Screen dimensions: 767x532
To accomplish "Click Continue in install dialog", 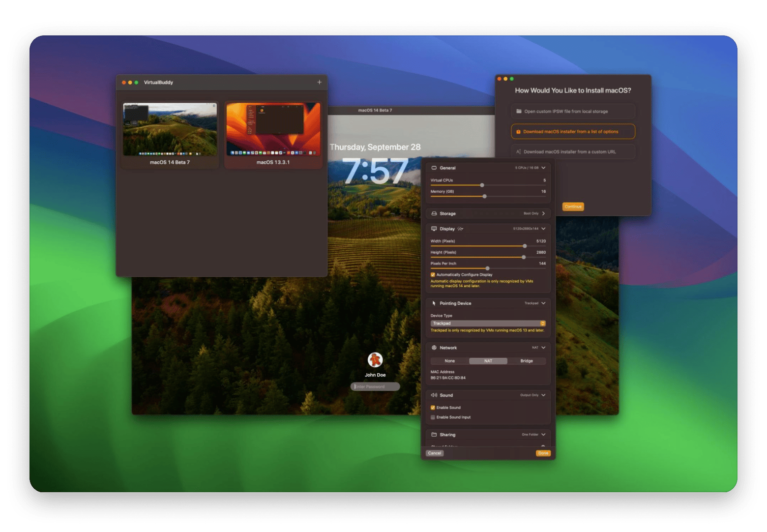I will coord(573,207).
